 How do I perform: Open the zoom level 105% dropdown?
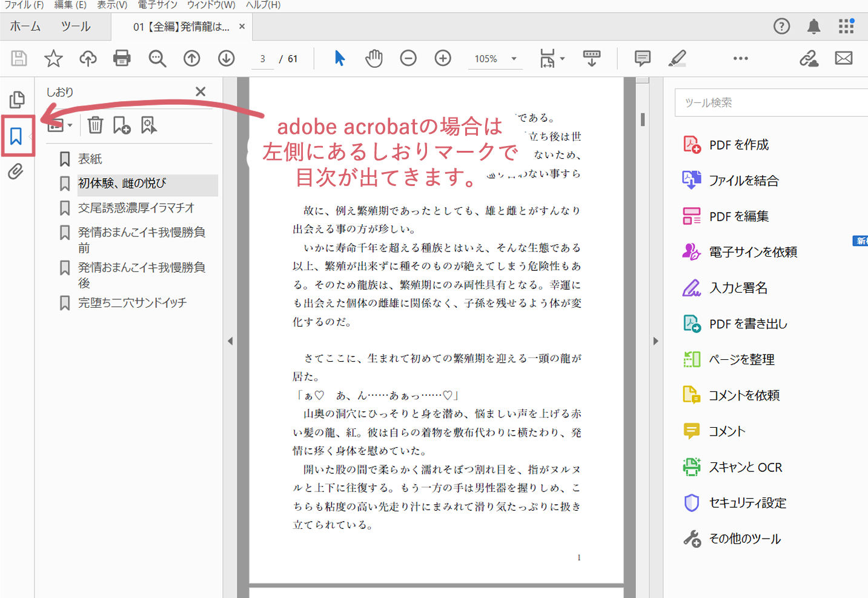click(x=514, y=59)
